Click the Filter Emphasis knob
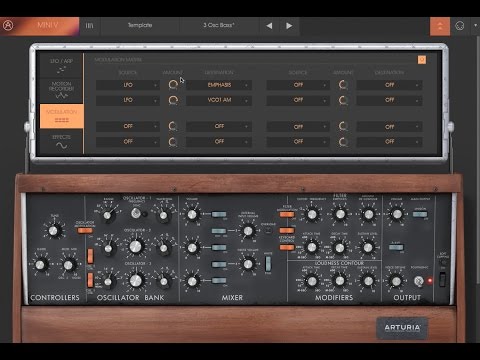Viewport: 480px width, 360px height. [340, 214]
